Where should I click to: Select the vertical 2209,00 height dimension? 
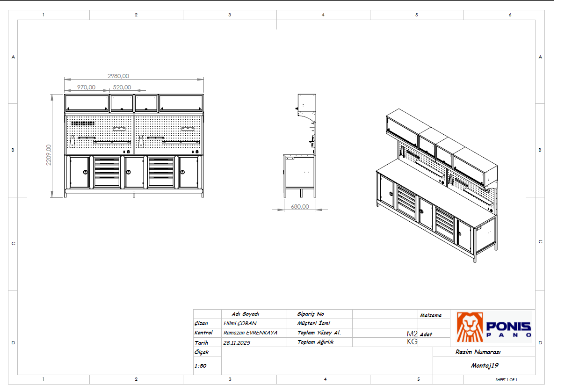pos(49,155)
